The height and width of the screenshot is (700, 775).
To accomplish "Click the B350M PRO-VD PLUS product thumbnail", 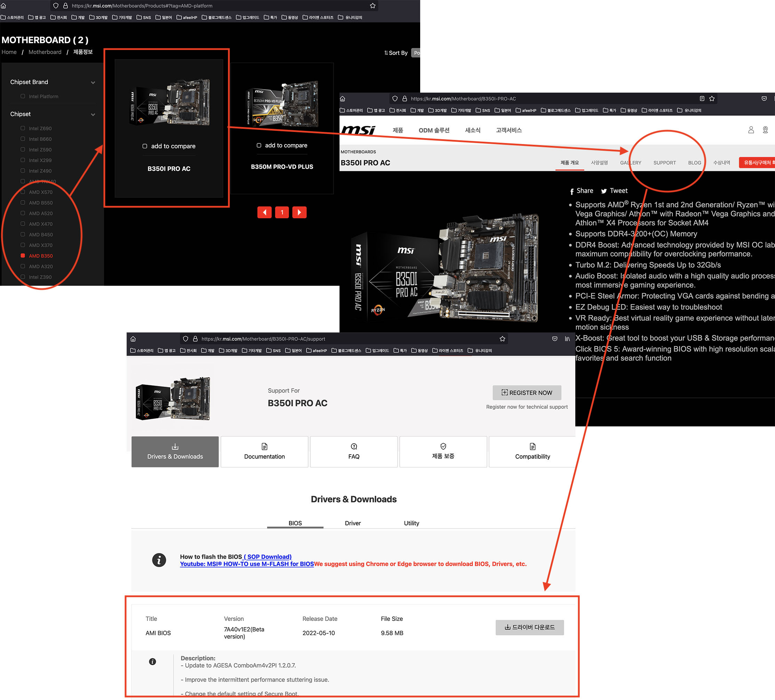I will [282, 103].
